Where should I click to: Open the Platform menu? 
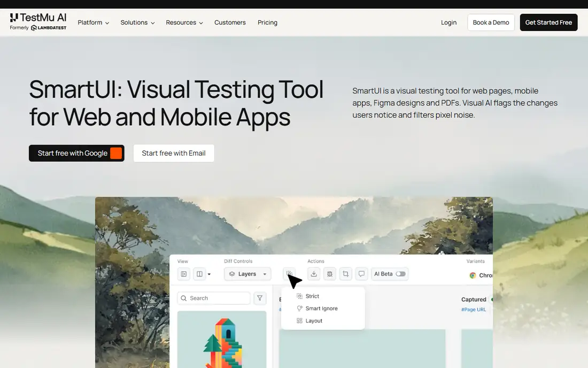pos(94,22)
